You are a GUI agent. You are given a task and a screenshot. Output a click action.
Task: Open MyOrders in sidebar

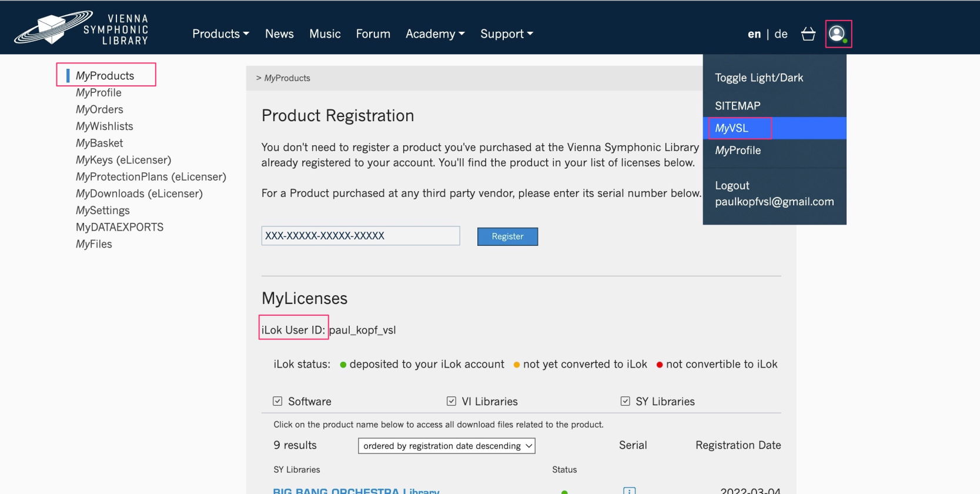(x=99, y=109)
